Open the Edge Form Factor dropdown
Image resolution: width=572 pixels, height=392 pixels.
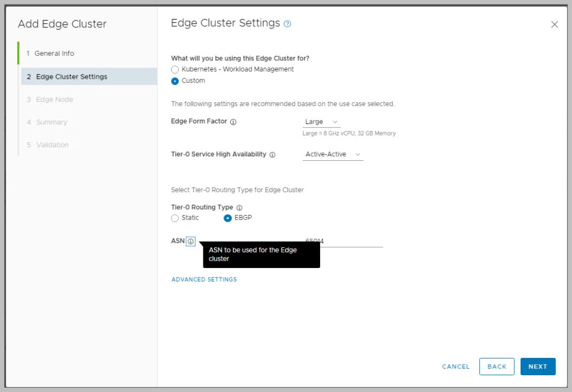point(321,122)
